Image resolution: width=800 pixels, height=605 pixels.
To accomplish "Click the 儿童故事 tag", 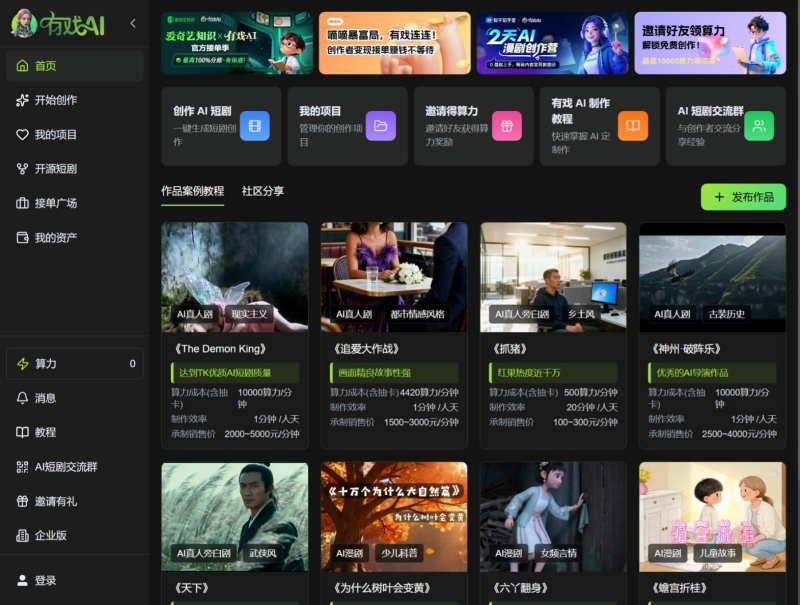I will [718, 553].
